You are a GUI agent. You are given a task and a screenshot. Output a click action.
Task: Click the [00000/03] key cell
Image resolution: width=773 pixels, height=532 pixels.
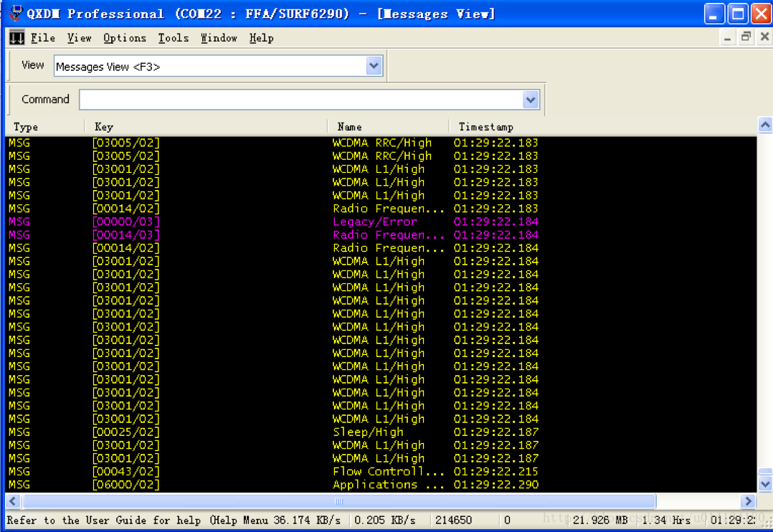pos(126,222)
